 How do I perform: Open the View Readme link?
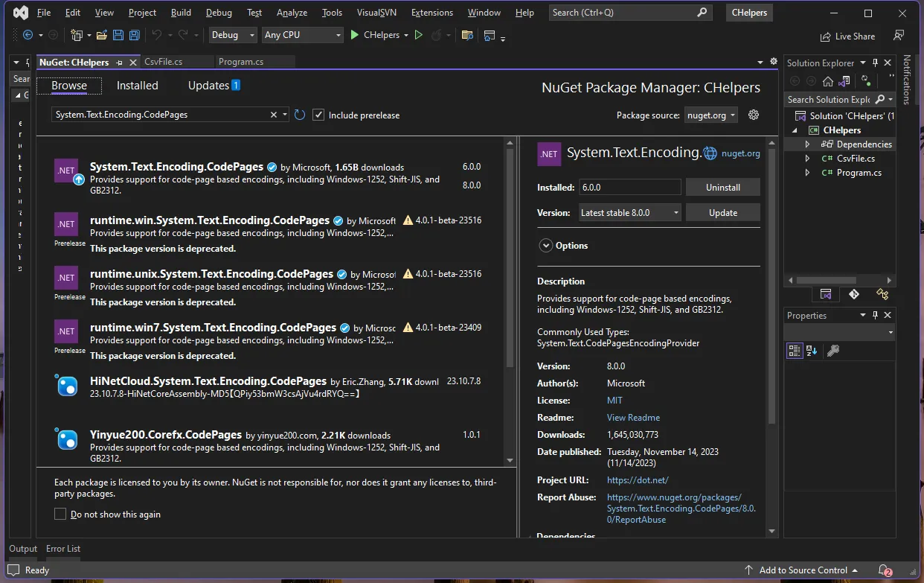[x=633, y=418]
